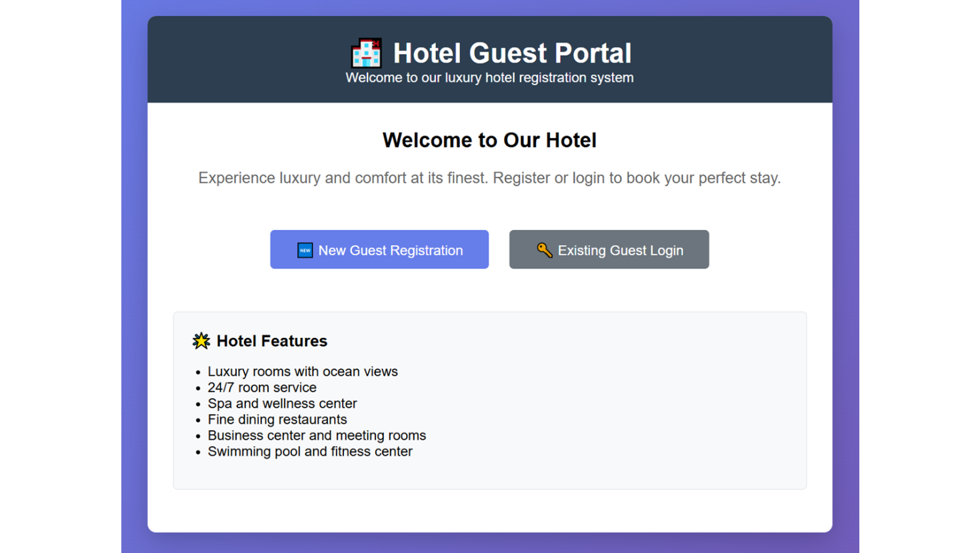Click bullet point before Swimming pool item
Image resolution: width=980 pixels, height=553 pixels.
(198, 452)
